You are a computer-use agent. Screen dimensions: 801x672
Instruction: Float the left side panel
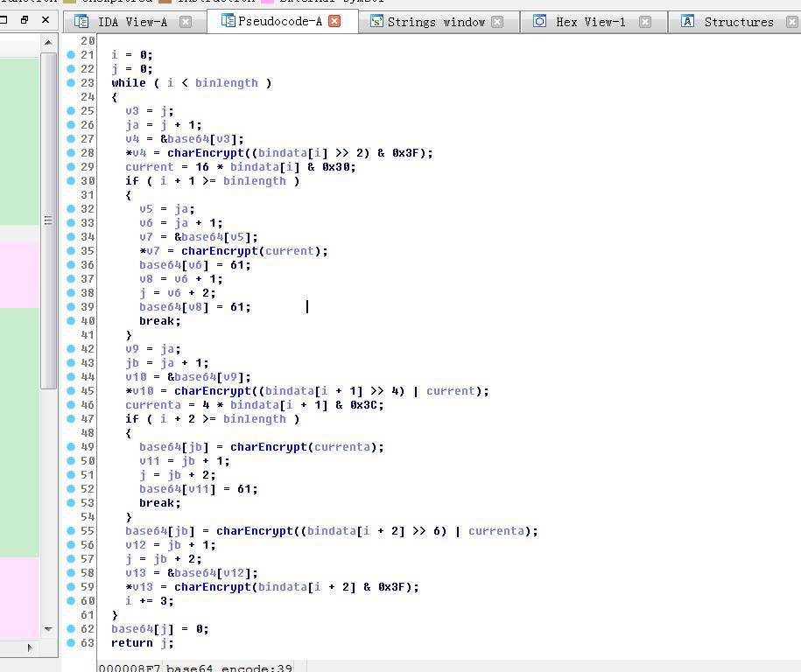[25, 20]
